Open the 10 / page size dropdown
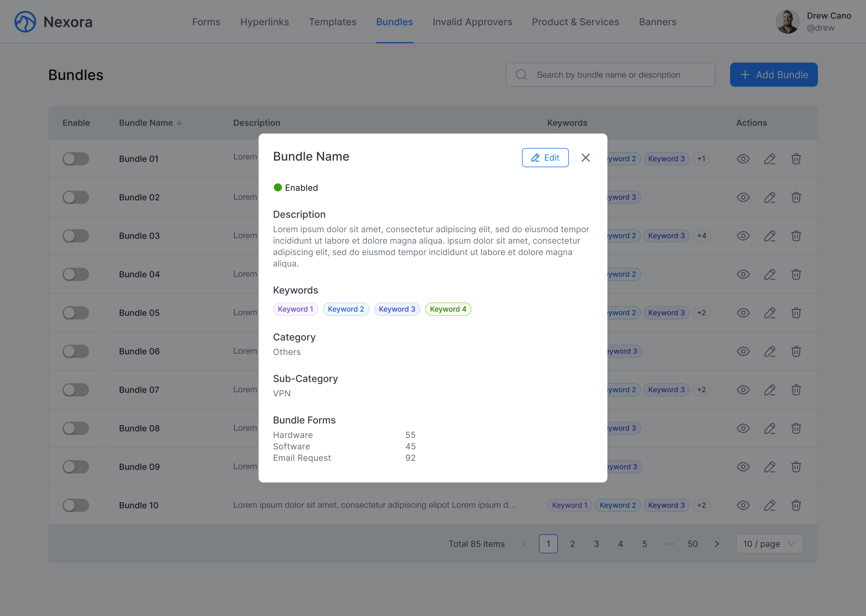 click(769, 544)
